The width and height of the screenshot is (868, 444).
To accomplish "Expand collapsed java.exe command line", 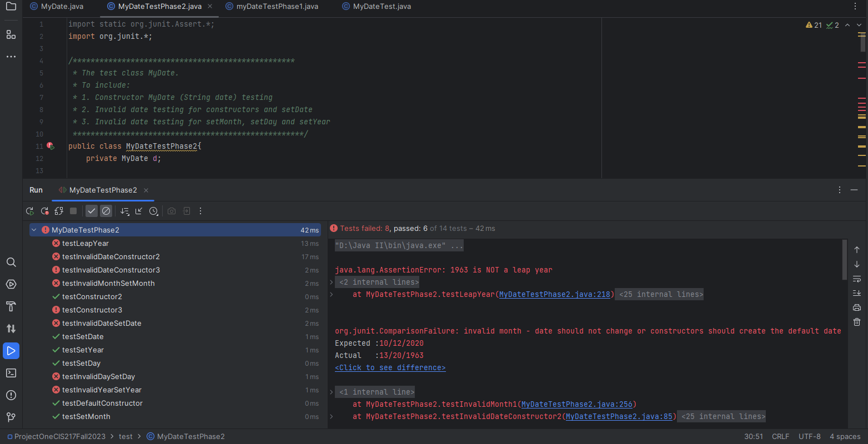I will click(x=399, y=245).
